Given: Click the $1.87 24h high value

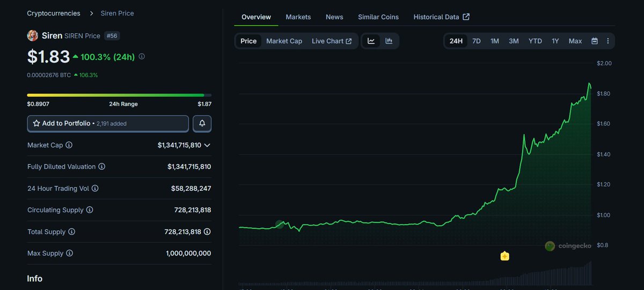Looking at the screenshot, I should click(204, 104).
